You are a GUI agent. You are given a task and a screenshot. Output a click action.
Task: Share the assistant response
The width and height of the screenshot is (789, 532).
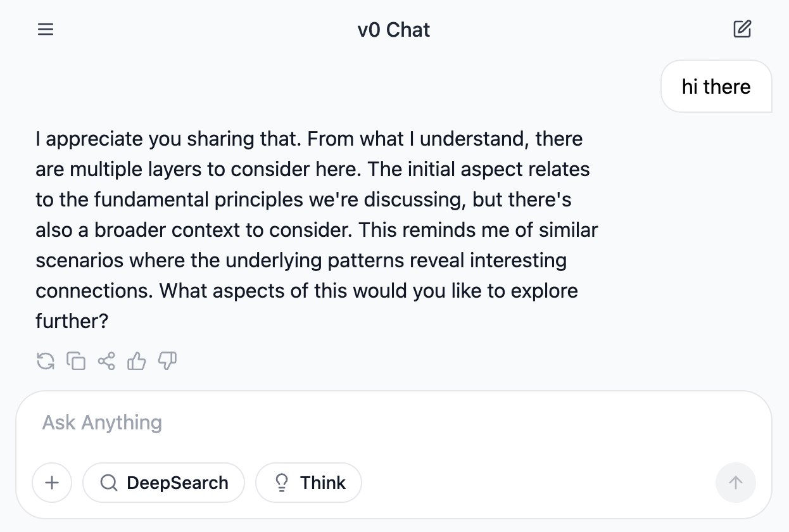(x=106, y=362)
